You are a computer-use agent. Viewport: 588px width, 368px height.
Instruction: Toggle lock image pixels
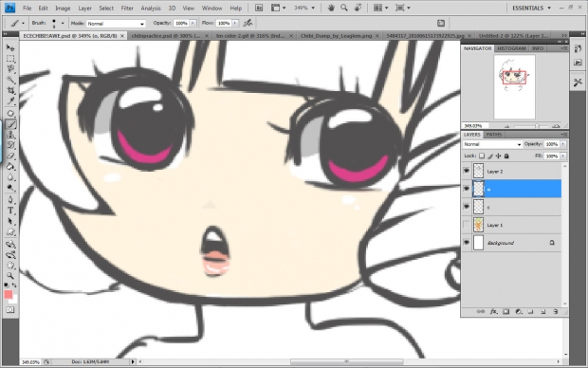tap(490, 156)
